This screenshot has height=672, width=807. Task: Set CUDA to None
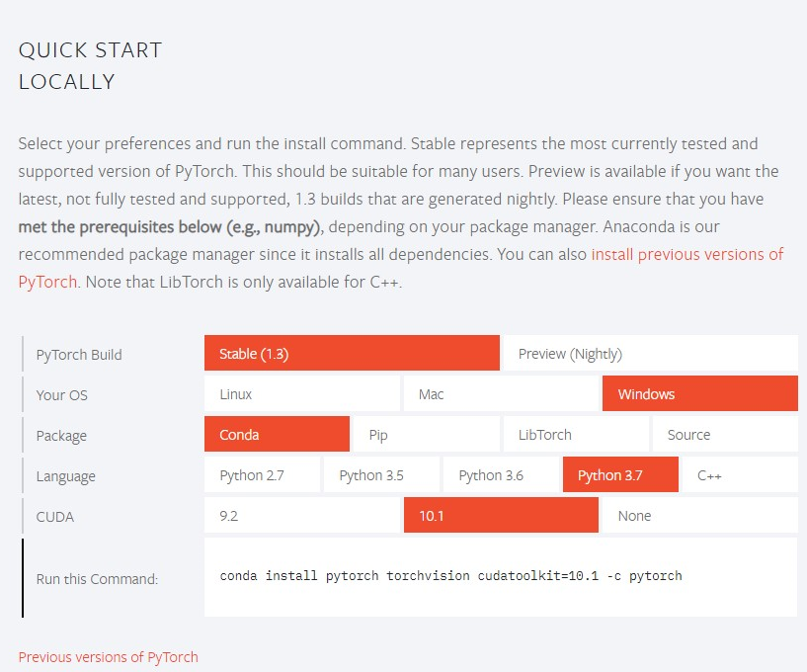click(699, 516)
